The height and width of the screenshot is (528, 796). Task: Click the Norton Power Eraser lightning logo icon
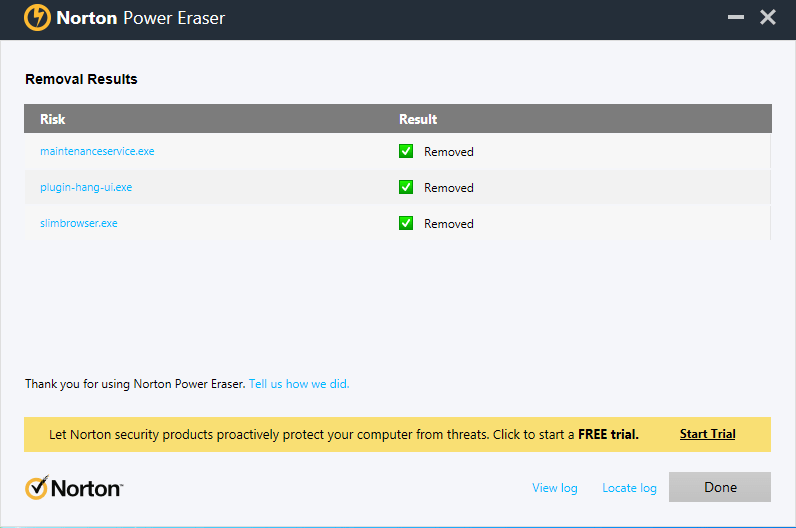click(37, 18)
